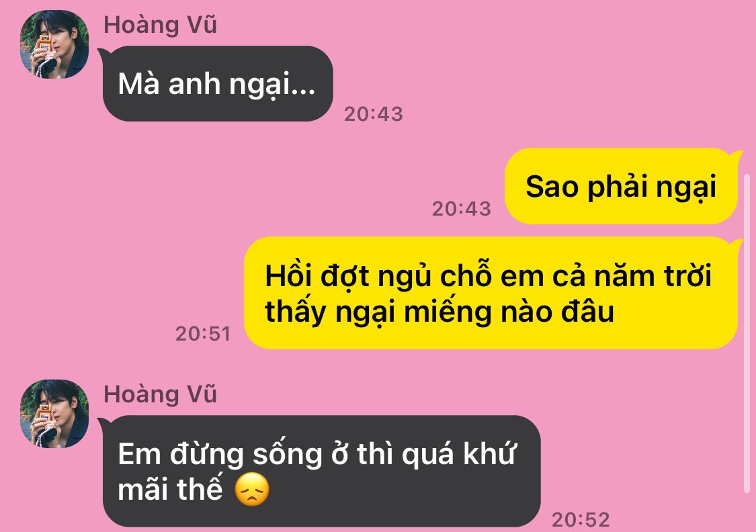The image size is (756, 532).
Task: Click the Hoàng Vũ name above first message
Action: (161, 25)
